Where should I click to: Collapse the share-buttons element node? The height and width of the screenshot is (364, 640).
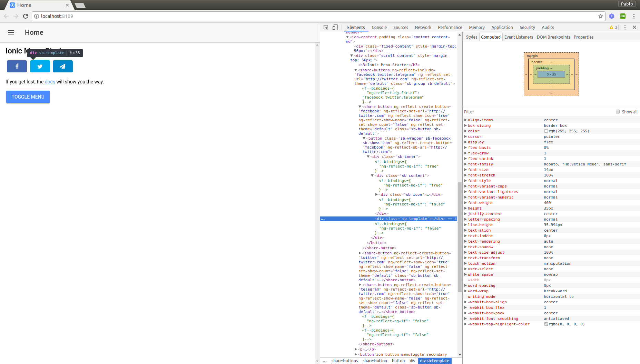tap(356, 70)
